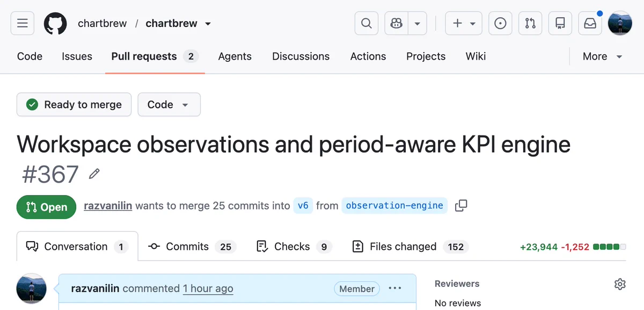
Task: Go to GitHub homepage via Octocat logo
Action: tap(55, 24)
